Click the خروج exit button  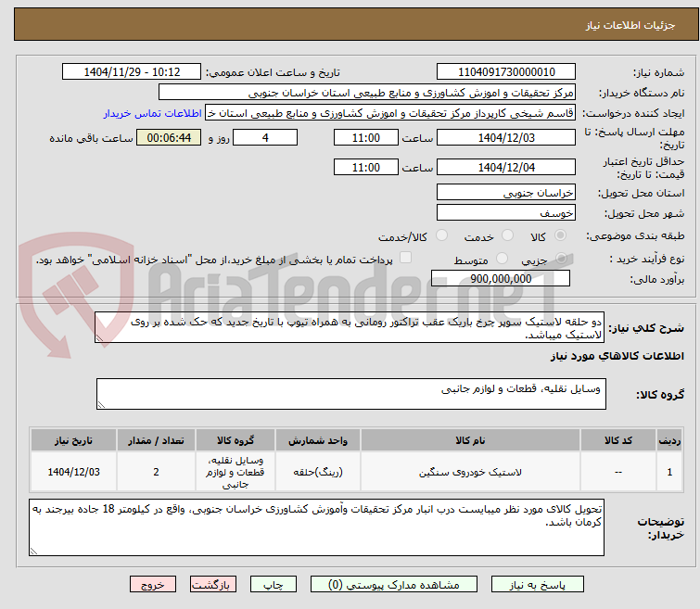click(153, 585)
